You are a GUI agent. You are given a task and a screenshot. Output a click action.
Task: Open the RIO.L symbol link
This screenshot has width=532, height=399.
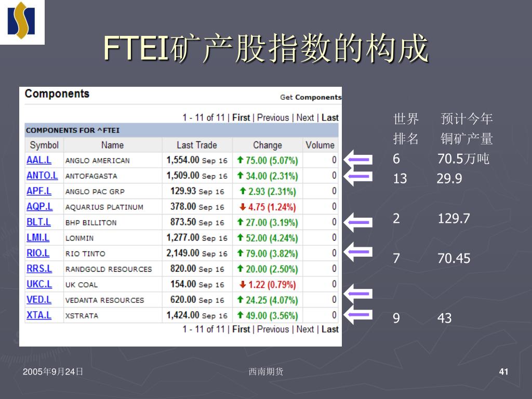coord(38,254)
